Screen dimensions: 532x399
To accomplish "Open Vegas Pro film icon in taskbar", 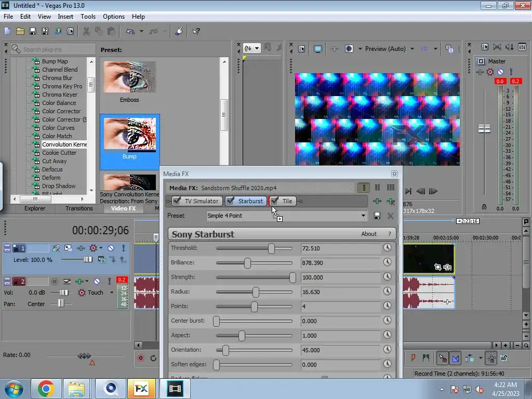I will [175, 389].
